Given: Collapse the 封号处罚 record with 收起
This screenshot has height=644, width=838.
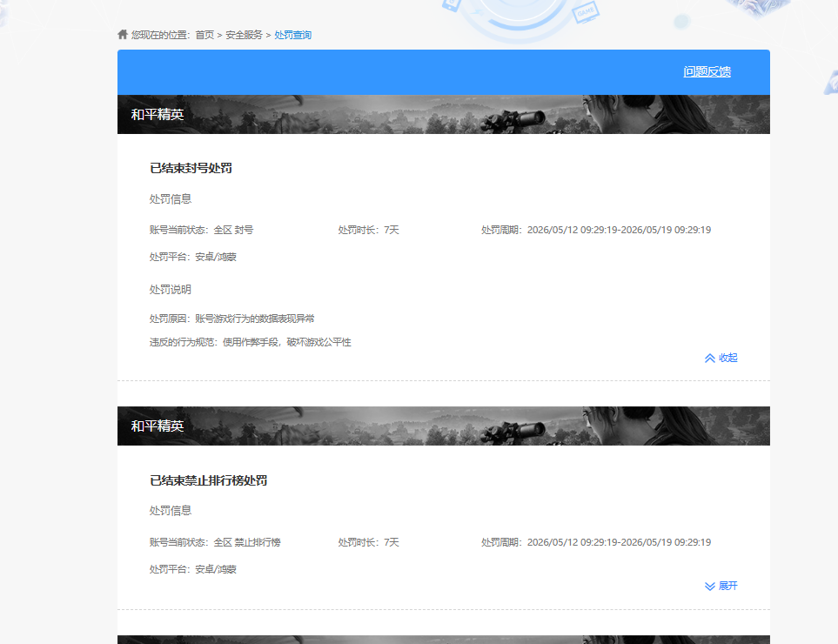Looking at the screenshot, I should (x=721, y=358).
